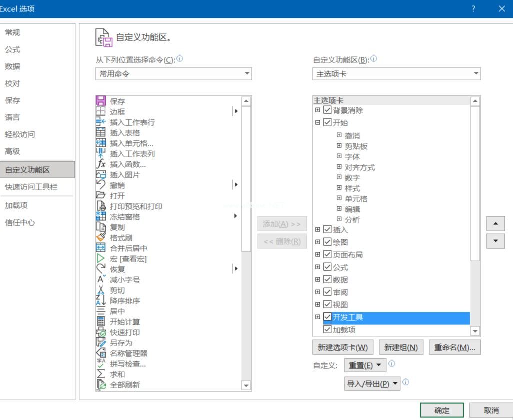The width and height of the screenshot is (513, 420).
Task: Toggle the 绘图 tab checkbox
Action: tap(327, 242)
